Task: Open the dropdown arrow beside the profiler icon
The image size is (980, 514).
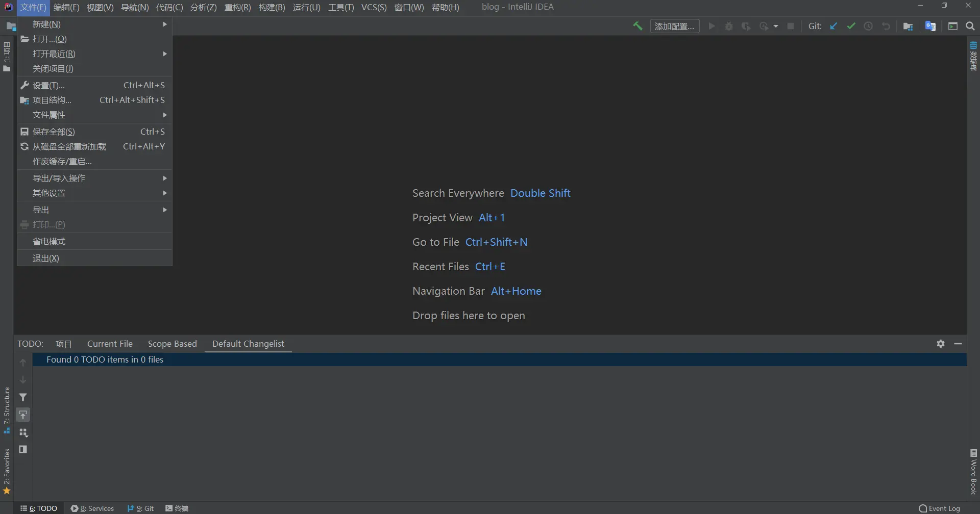Action: (x=776, y=26)
